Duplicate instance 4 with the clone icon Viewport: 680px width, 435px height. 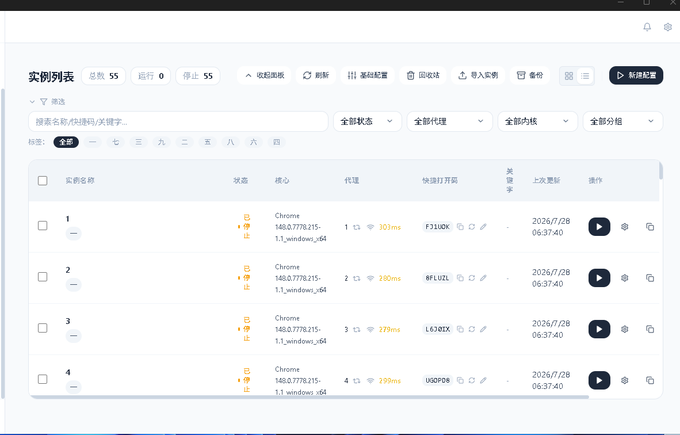click(x=650, y=380)
